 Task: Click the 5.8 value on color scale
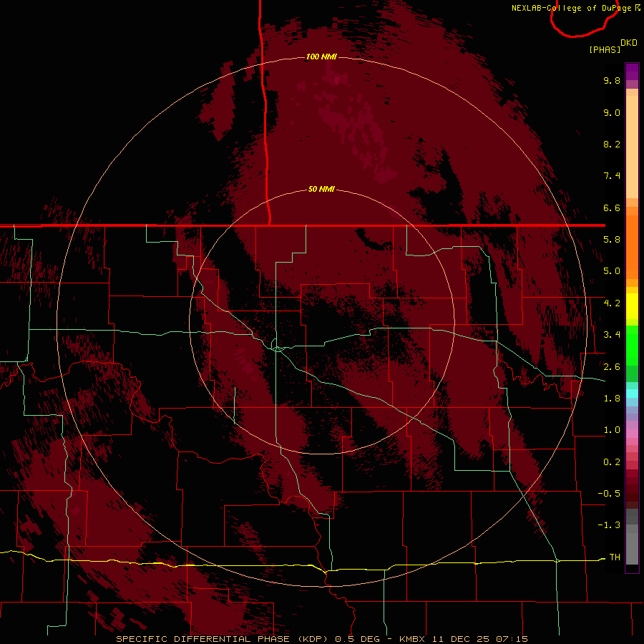[x=612, y=240]
